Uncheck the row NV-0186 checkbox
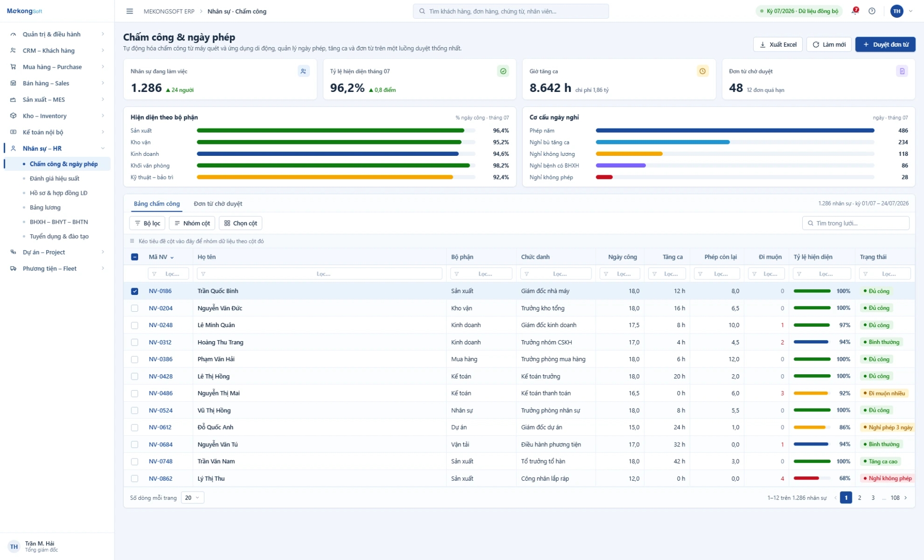 (135, 291)
